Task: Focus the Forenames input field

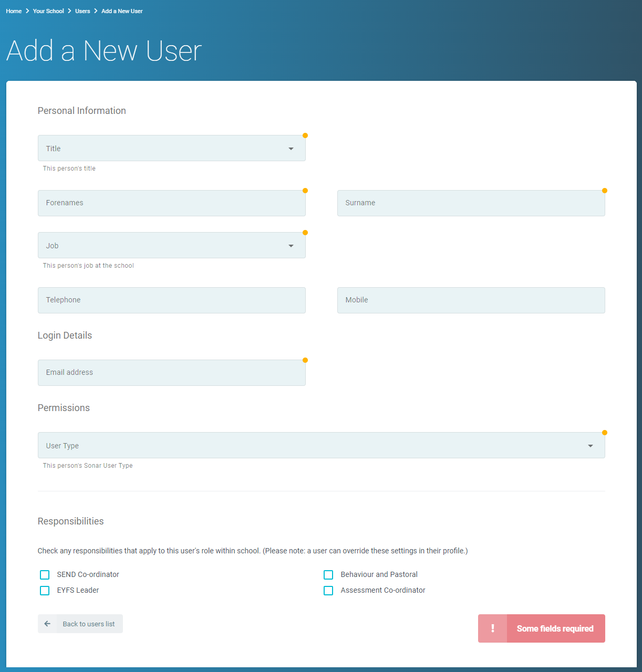Action: click(x=172, y=203)
